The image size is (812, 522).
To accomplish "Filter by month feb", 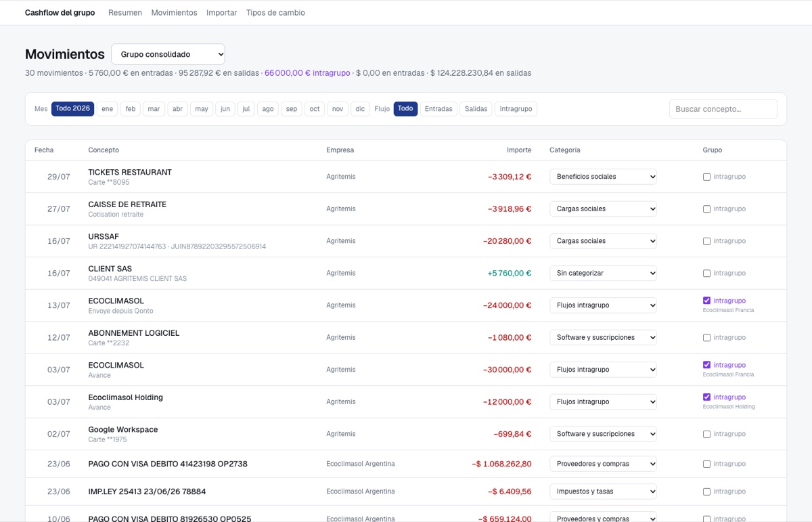I will click(130, 109).
